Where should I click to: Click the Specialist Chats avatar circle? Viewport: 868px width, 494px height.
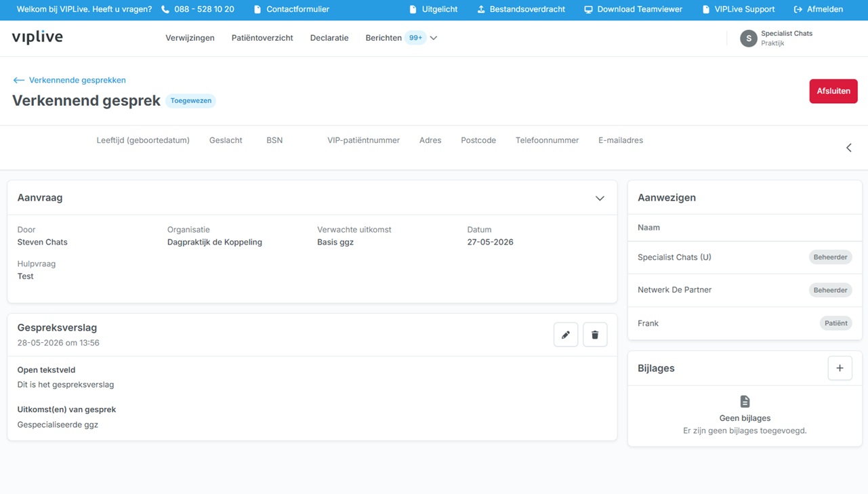tap(748, 39)
